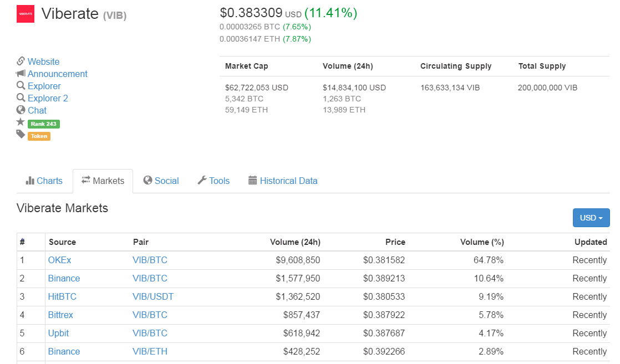The image size is (620, 364).
Task: Open the OKEx exchange link
Action: point(60,260)
